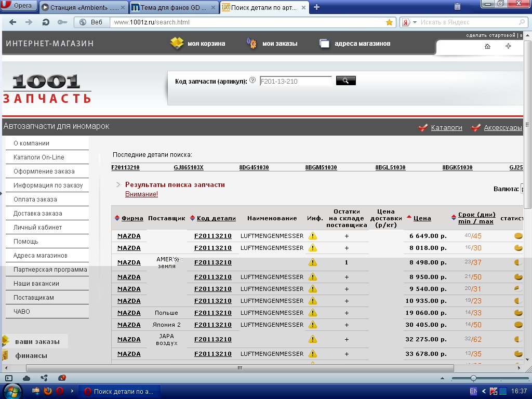
Task: Click the gears icon near мои заказы
Action: pyautogui.click(x=252, y=43)
